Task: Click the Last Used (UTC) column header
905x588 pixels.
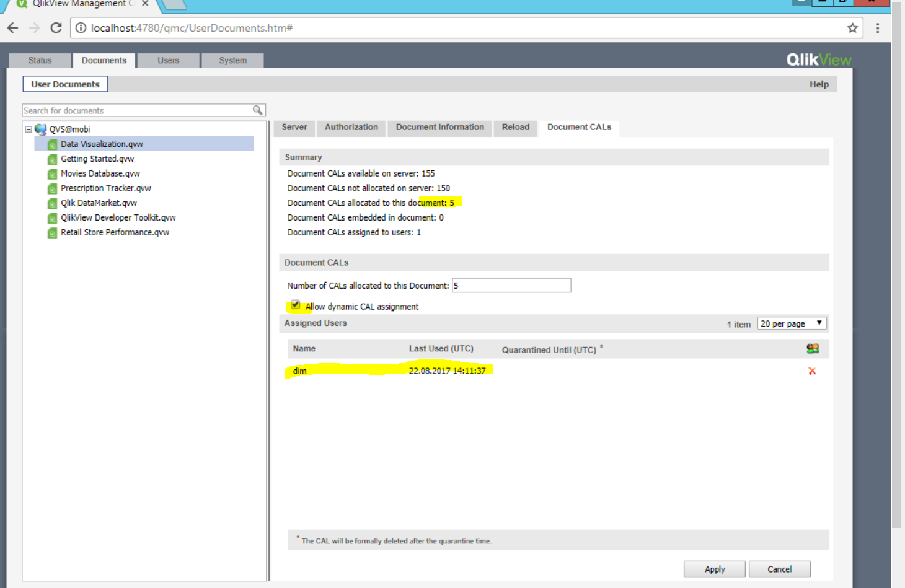Action: pos(441,349)
